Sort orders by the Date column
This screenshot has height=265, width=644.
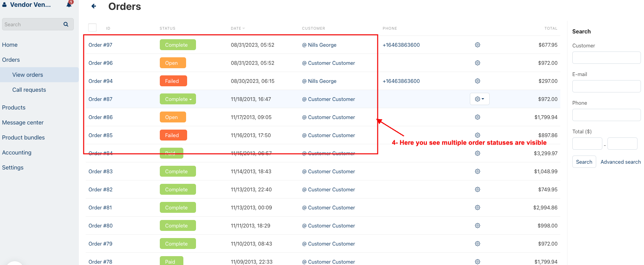238,28
